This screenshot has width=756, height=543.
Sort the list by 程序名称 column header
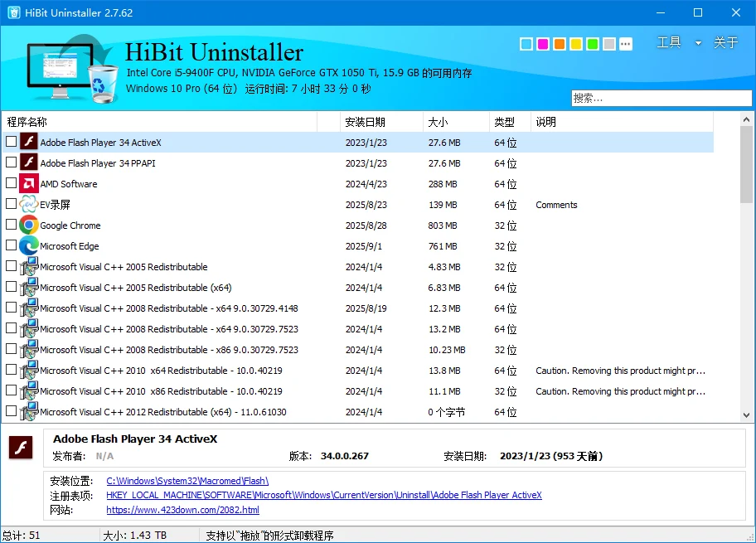click(x=160, y=122)
